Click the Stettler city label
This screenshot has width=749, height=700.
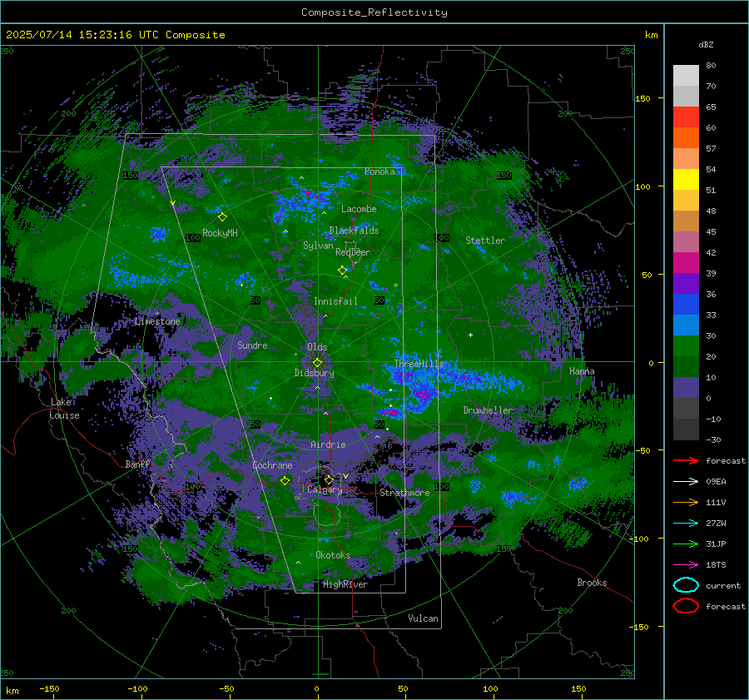pos(485,241)
